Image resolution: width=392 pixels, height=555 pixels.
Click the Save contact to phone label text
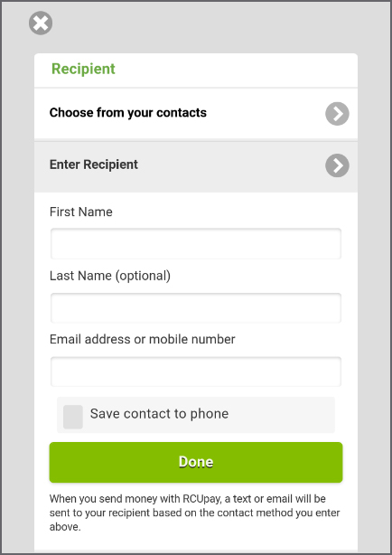click(159, 414)
